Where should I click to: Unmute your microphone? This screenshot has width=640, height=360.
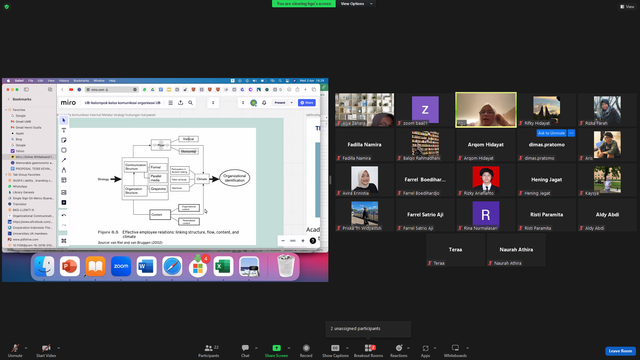pyautogui.click(x=15, y=350)
